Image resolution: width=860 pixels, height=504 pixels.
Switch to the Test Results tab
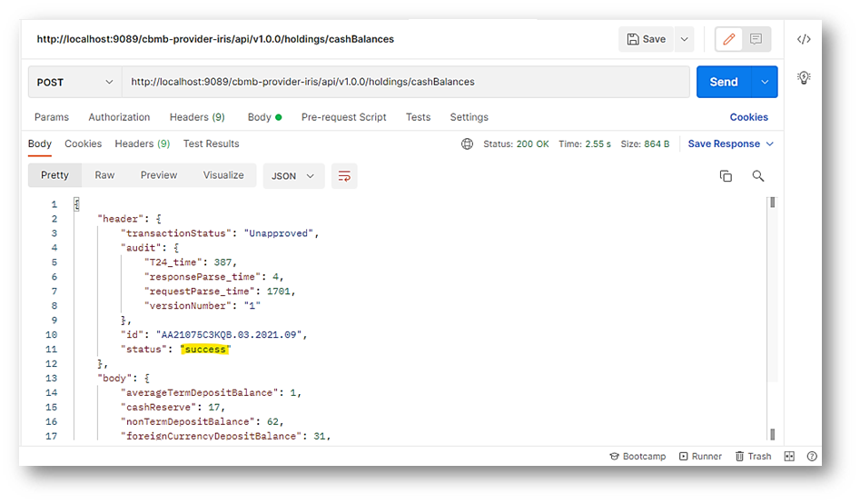[211, 143]
